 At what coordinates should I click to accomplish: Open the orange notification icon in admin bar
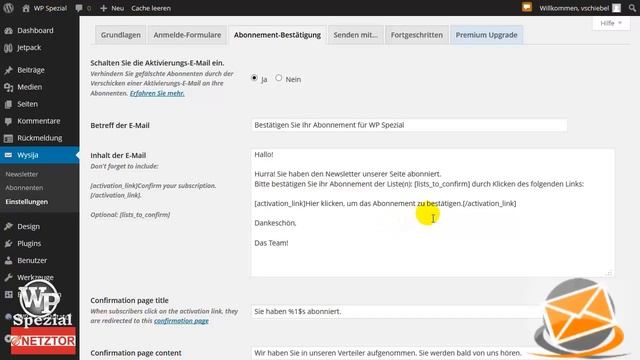527,7
